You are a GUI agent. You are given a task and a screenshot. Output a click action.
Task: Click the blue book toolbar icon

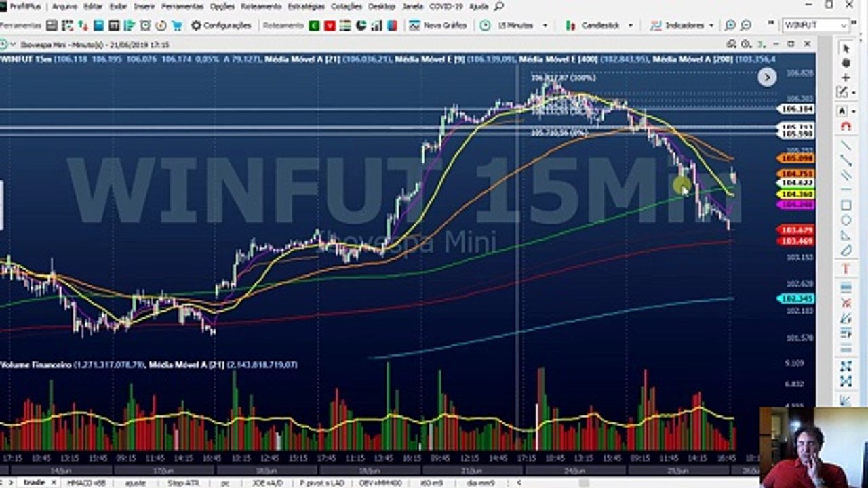pos(99,26)
